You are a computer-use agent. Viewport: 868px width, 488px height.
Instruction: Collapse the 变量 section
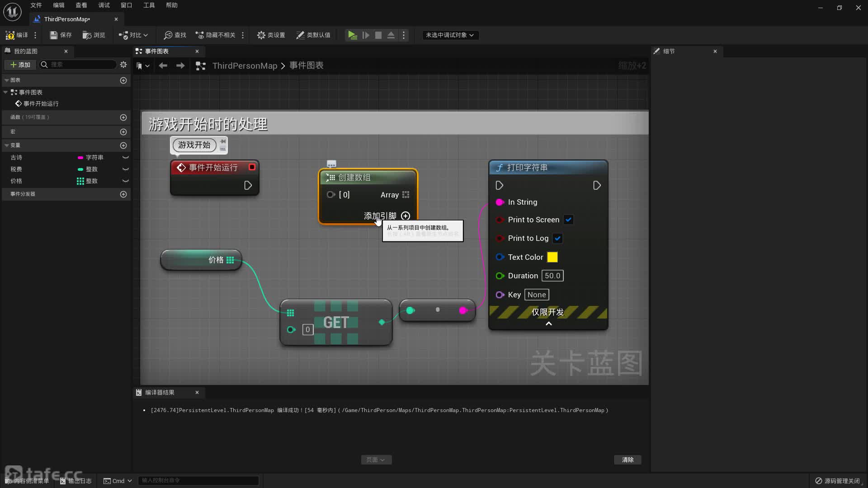pos(7,145)
